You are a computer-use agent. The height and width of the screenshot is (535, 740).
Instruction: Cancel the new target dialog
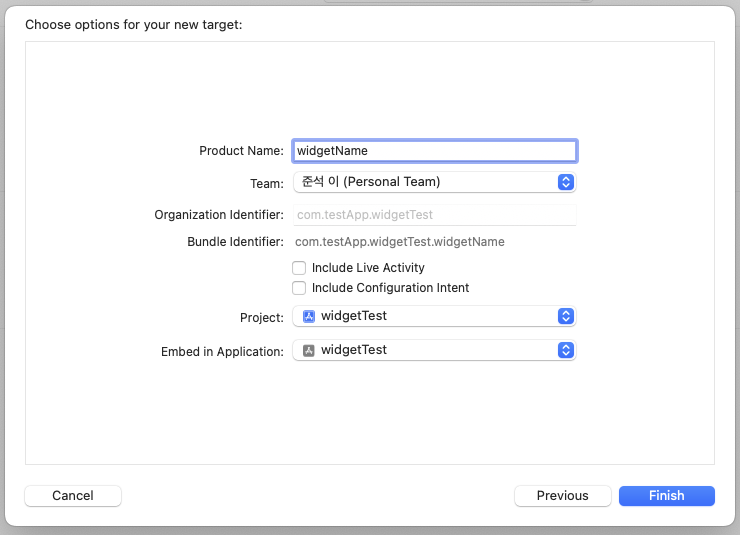[73, 496]
